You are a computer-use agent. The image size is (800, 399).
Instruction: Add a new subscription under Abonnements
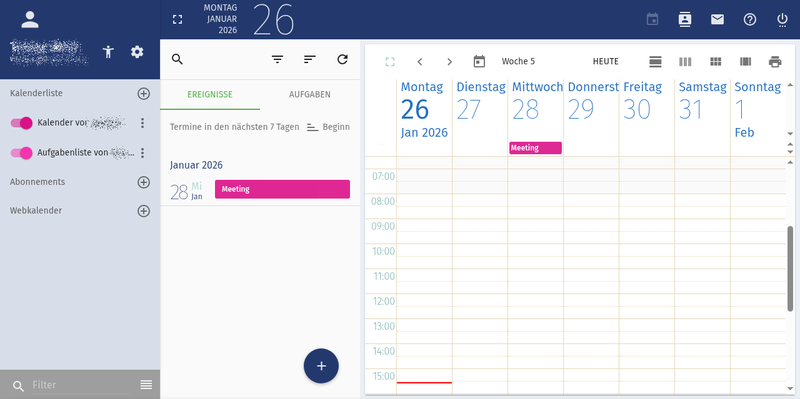tap(144, 182)
